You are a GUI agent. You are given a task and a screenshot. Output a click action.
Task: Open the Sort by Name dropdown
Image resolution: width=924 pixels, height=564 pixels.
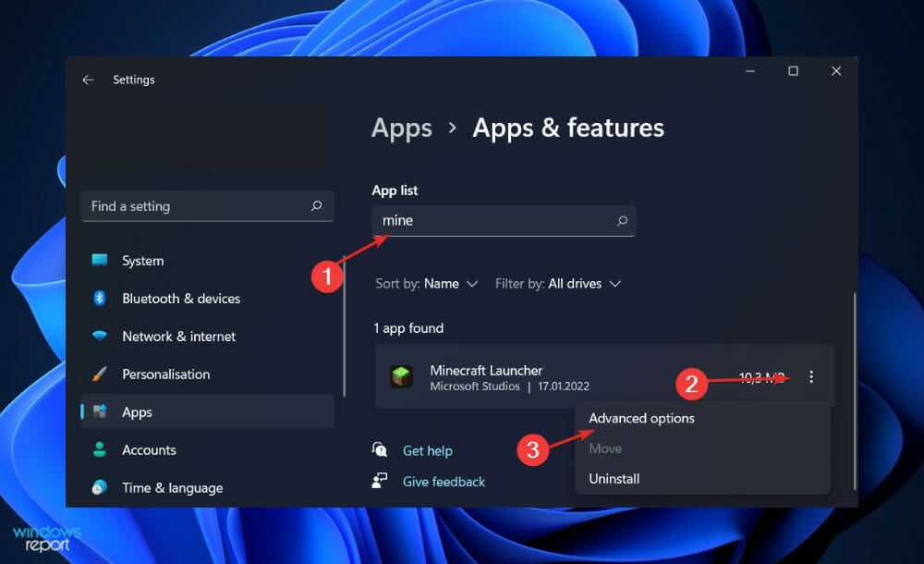click(427, 284)
